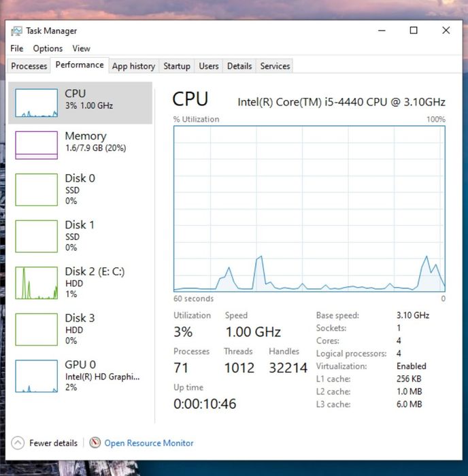Switch to the Processes tab

coord(29,66)
